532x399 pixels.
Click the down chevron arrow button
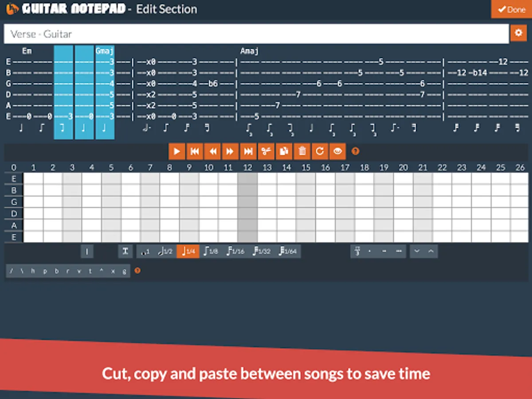pos(417,251)
